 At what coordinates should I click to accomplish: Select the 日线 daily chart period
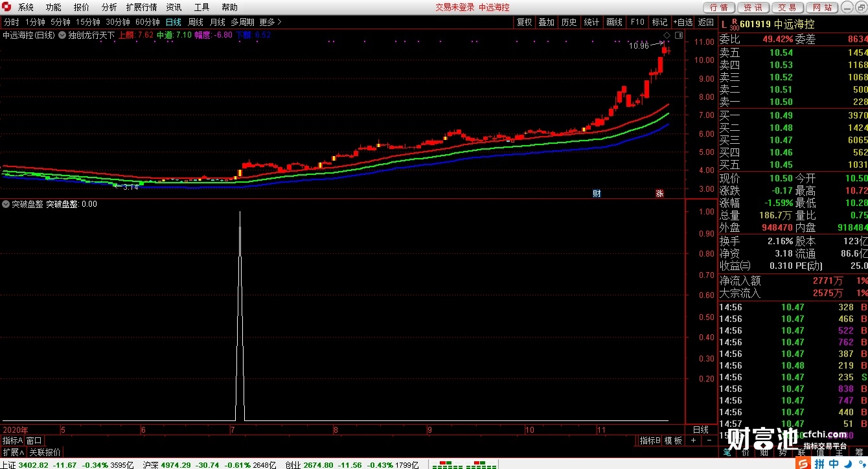click(x=173, y=22)
